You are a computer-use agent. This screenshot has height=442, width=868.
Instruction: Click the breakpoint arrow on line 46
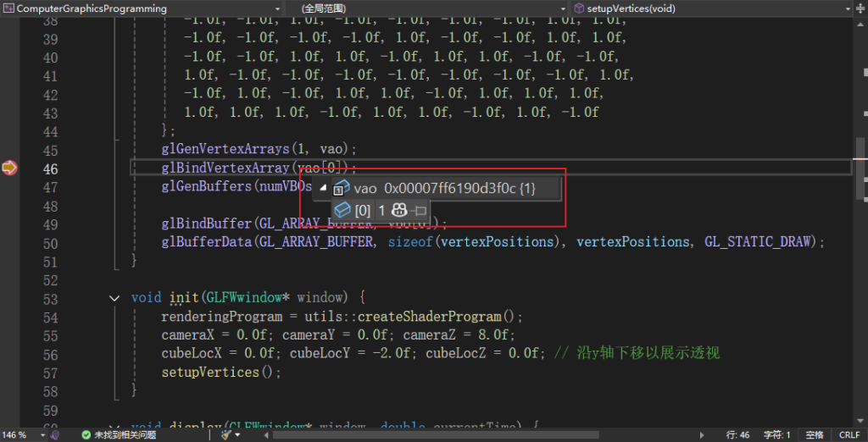click(9, 169)
